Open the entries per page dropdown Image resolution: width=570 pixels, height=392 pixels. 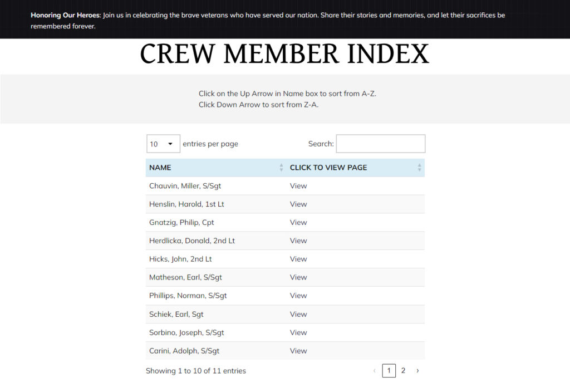click(163, 144)
